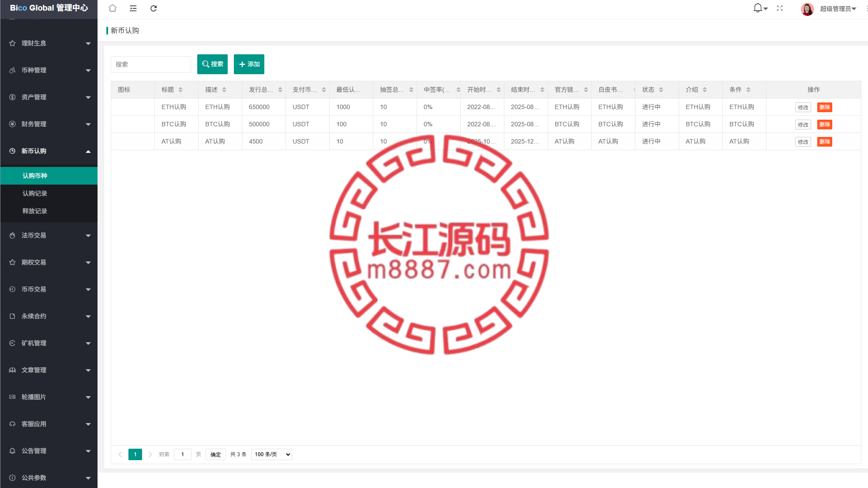The image size is (868, 488).
Task: Open the 100 条/页 page size dropdown
Action: point(271,454)
